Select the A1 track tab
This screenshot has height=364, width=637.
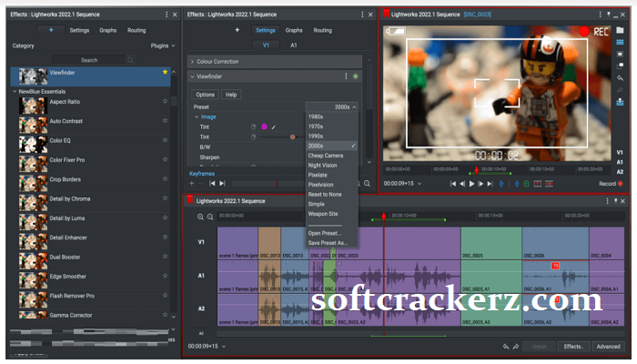point(294,45)
